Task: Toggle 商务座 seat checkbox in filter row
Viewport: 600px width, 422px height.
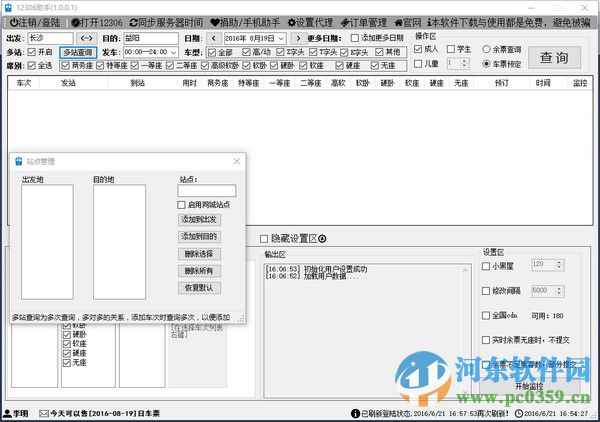Action: coord(65,65)
